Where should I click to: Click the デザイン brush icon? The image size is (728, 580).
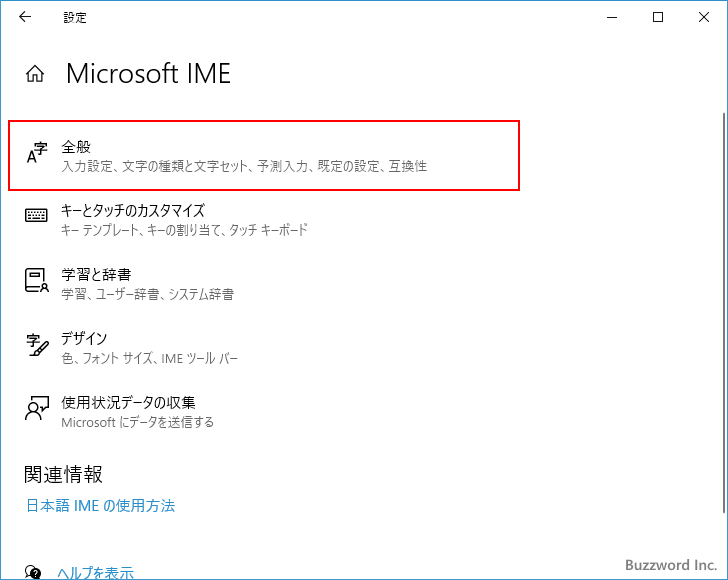pos(37,345)
